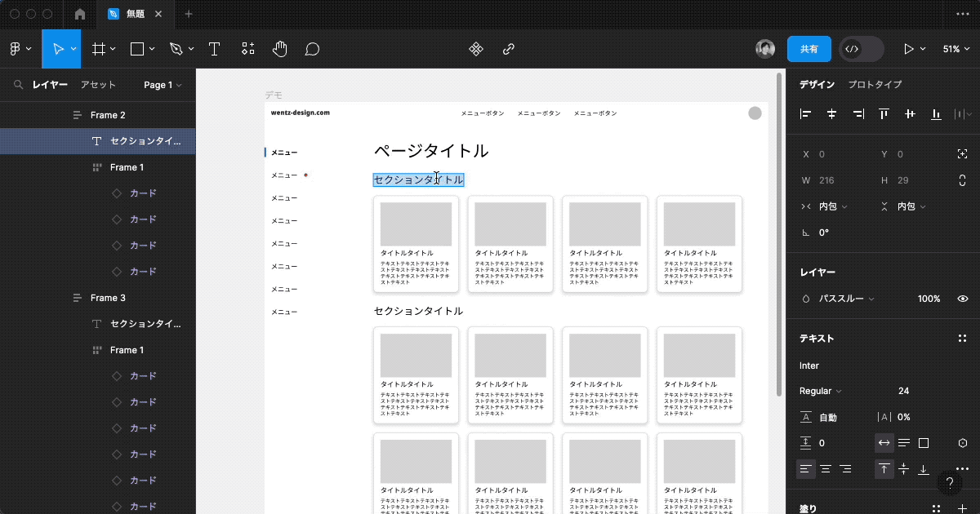The height and width of the screenshot is (514, 980).
Task: Click the components/assets icon in the toolbar
Action: [x=247, y=49]
